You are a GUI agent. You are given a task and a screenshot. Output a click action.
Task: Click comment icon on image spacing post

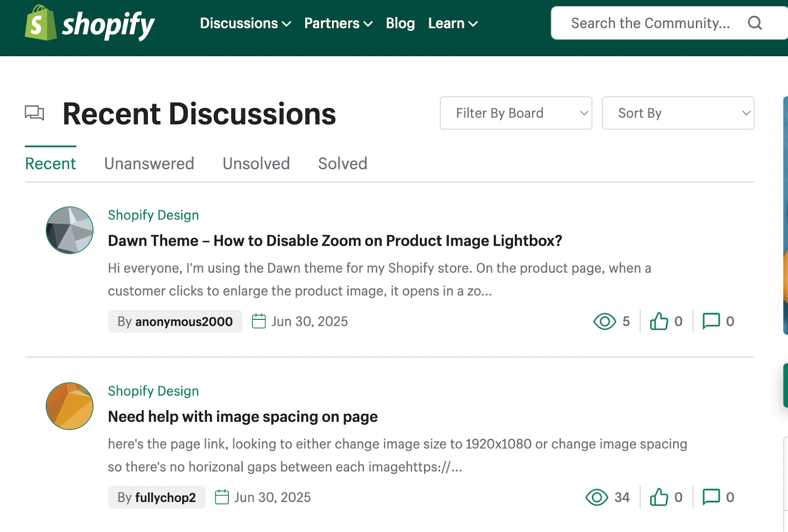point(711,497)
